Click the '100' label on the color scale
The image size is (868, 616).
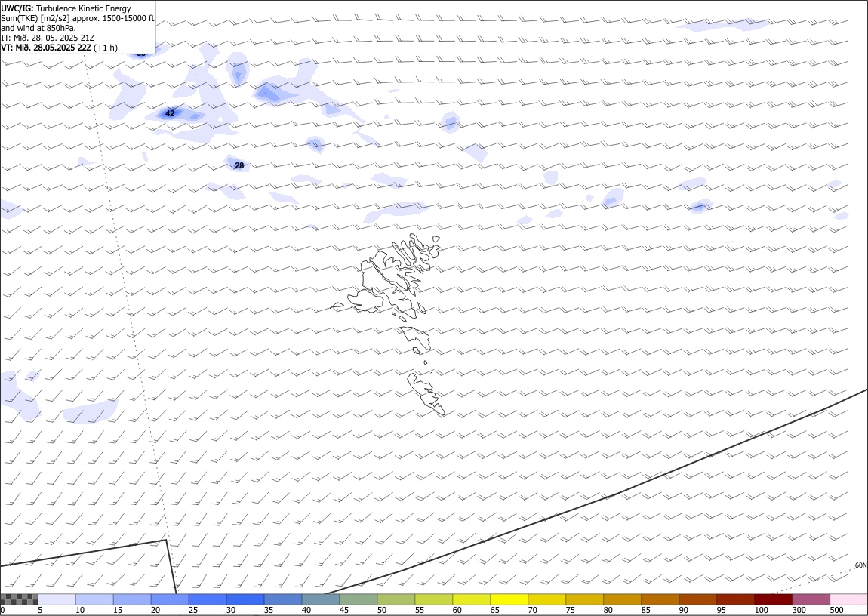(x=761, y=610)
